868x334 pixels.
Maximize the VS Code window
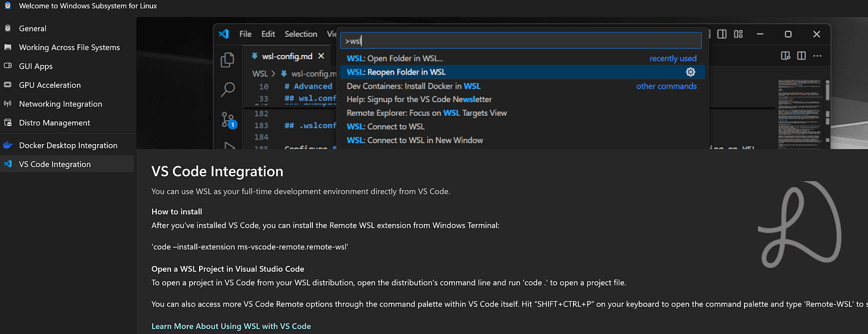pos(788,34)
